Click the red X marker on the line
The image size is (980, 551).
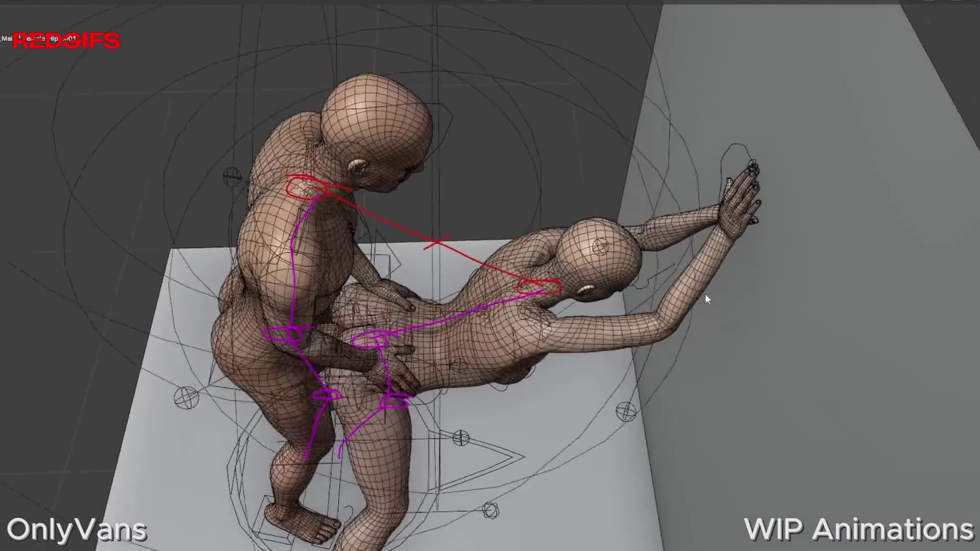click(437, 242)
